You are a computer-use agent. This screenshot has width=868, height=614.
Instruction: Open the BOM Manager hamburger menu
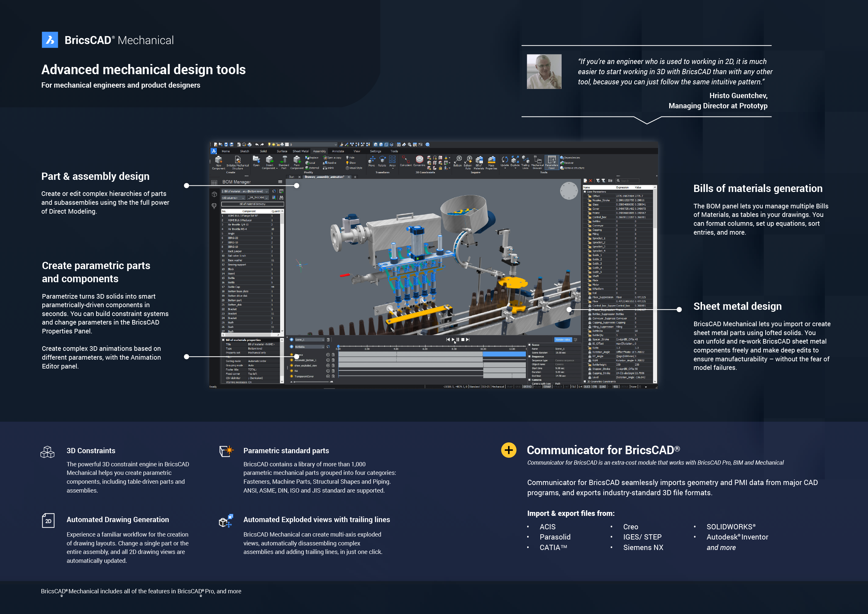click(x=280, y=182)
